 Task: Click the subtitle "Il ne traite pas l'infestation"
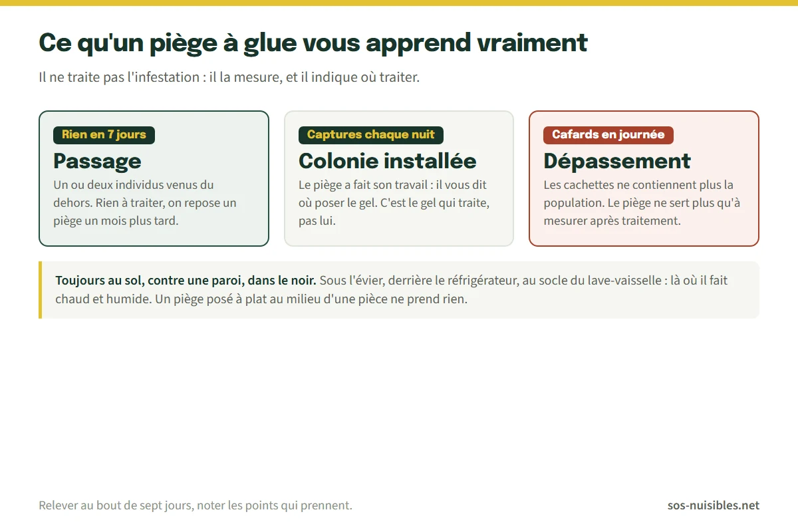pyautogui.click(x=119, y=77)
